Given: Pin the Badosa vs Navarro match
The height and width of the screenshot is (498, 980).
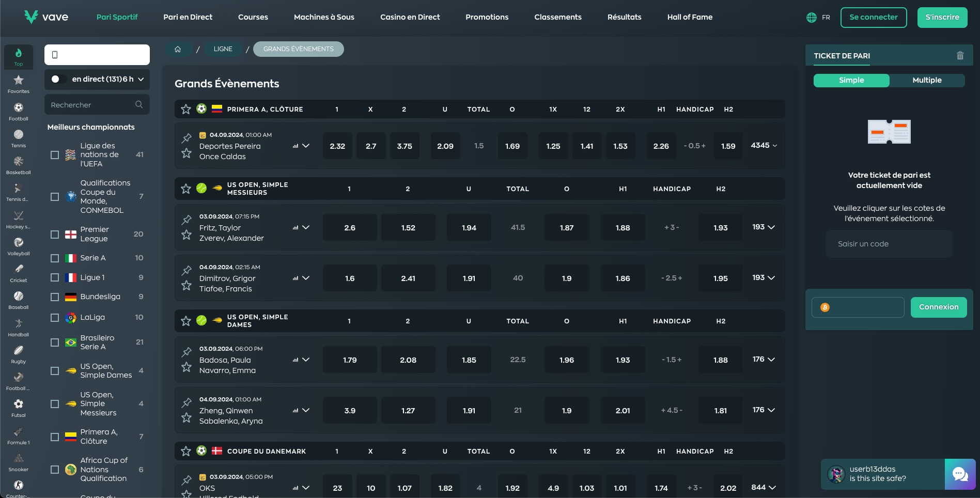Looking at the screenshot, I should [x=186, y=352].
